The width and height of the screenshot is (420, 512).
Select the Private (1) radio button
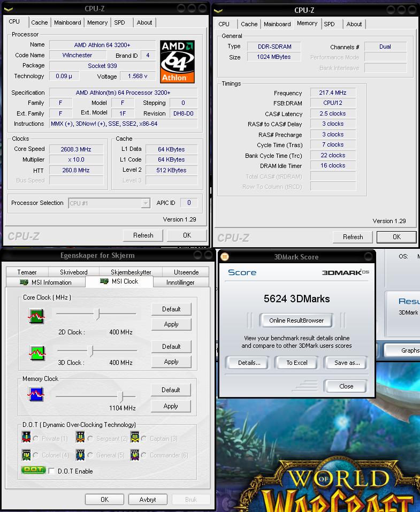(36, 438)
